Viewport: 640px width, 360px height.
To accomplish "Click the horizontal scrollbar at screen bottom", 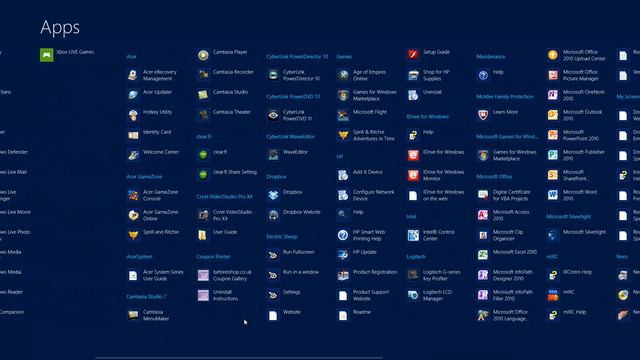I will [x=239, y=358].
